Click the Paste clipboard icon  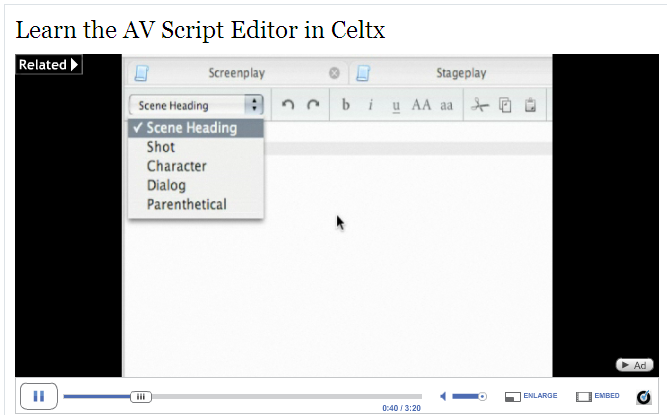pyautogui.click(x=530, y=105)
